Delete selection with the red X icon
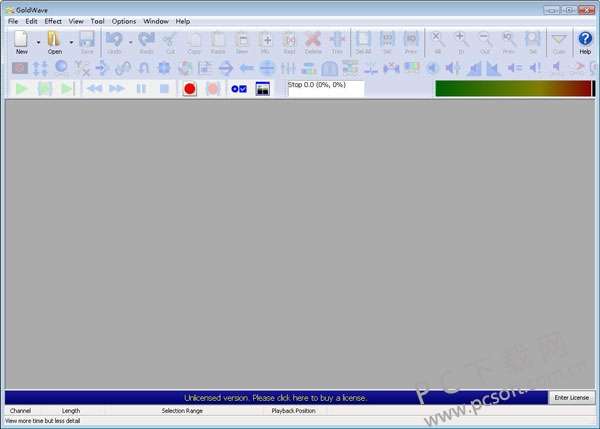This screenshot has height=429, width=600. tap(313, 42)
